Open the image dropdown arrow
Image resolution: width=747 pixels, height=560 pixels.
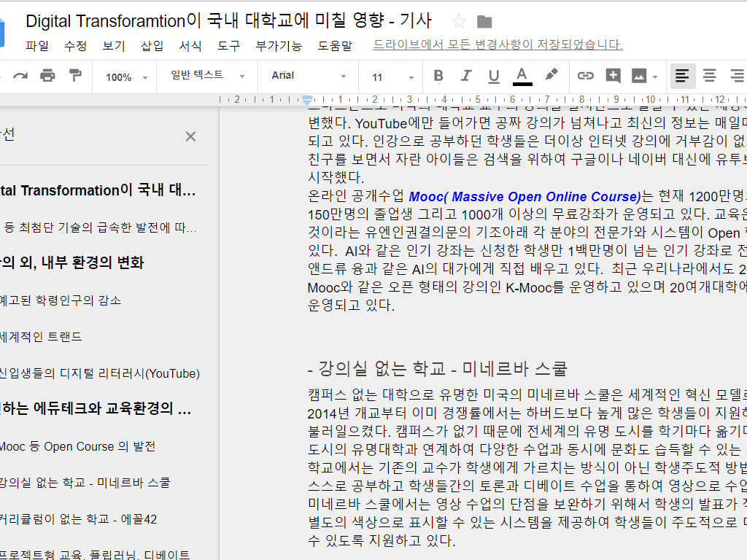tap(655, 77)
